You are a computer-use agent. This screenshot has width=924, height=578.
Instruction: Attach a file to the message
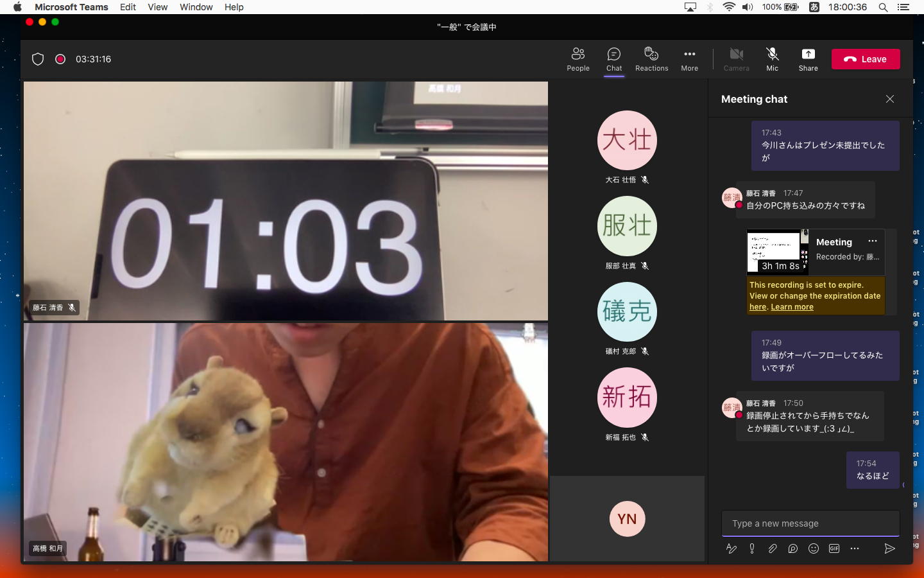(x=773, y=548)
